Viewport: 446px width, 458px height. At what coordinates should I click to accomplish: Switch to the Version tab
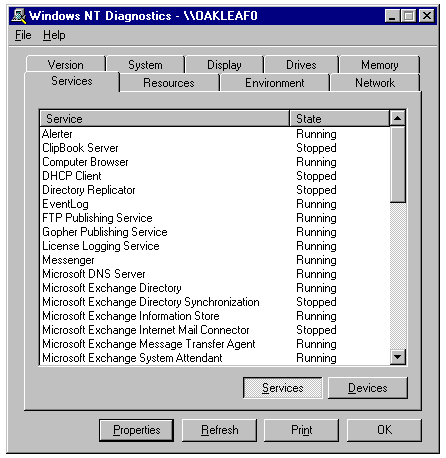(x=66, y=64)
